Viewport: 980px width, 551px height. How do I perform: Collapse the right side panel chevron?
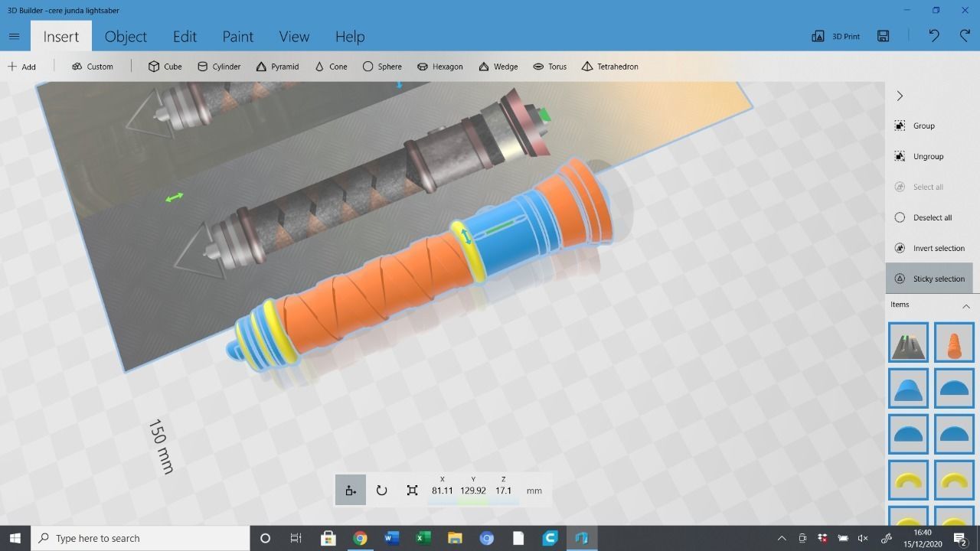900,96
